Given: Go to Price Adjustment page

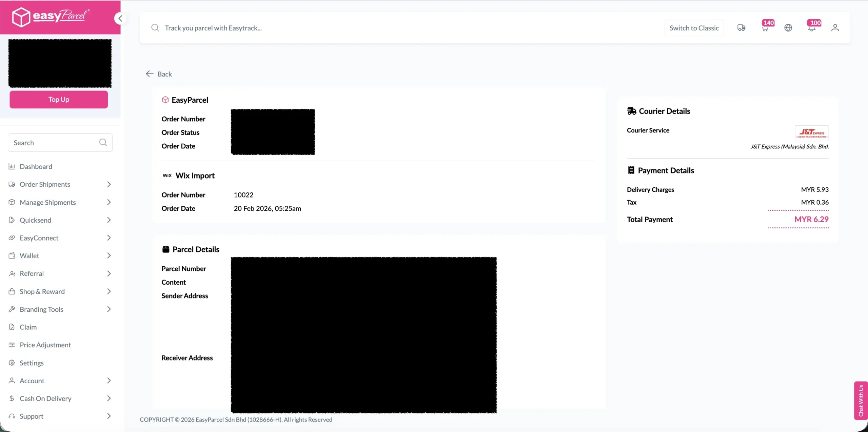Looking at the screenshot, I should coord(45,345).
